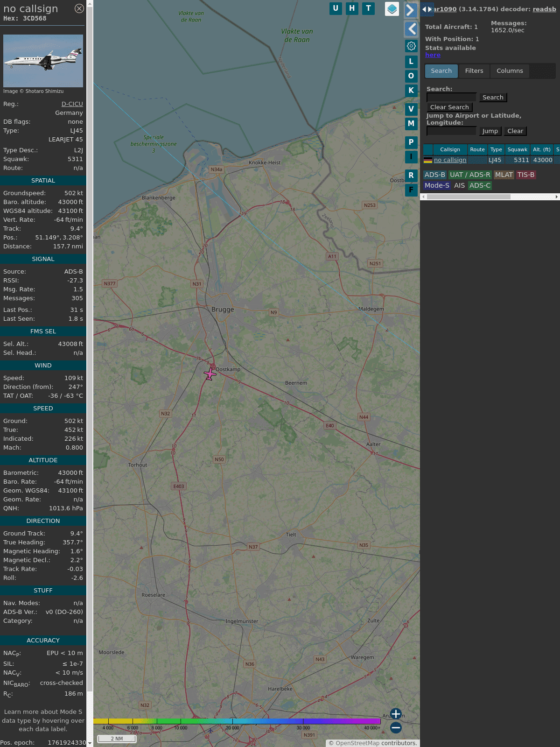Zoom out with the minus button

(x=396, y=727)
